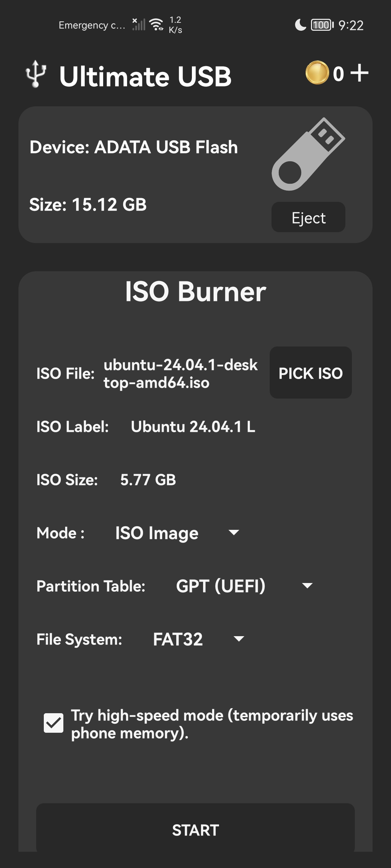
Task: Open the ISO Burner section header
Action: [195, 292]
